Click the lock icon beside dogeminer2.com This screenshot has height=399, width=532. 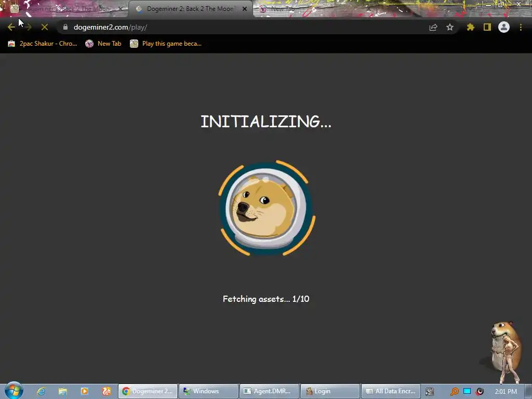(65, 27)
